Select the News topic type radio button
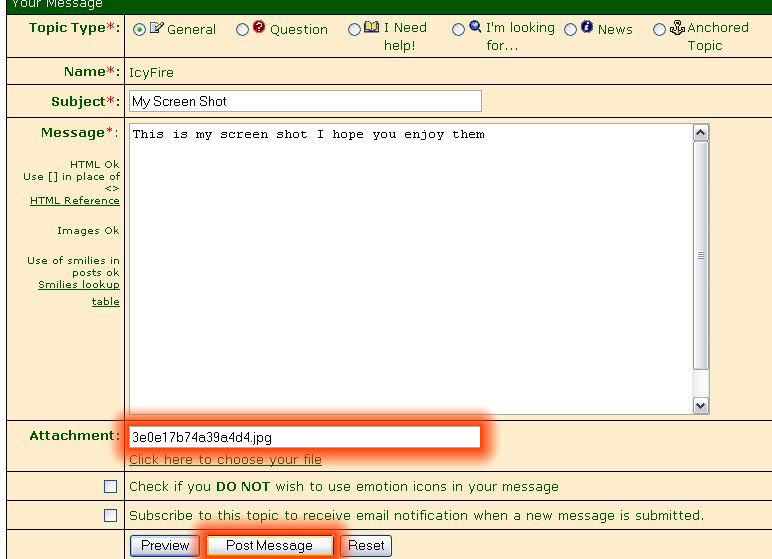This screenshot has width=772, height=559. (570, 30)
